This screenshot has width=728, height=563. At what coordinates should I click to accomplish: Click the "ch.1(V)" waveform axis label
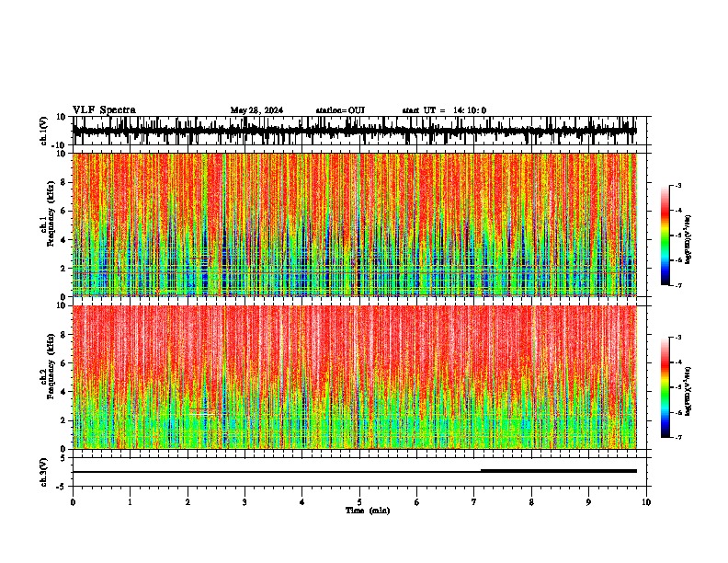tap(44, 131)
